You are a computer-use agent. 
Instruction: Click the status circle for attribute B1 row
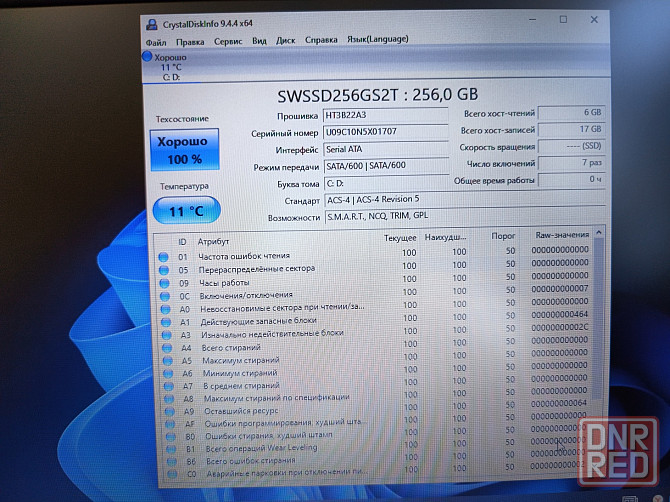[x=164, y=449]
